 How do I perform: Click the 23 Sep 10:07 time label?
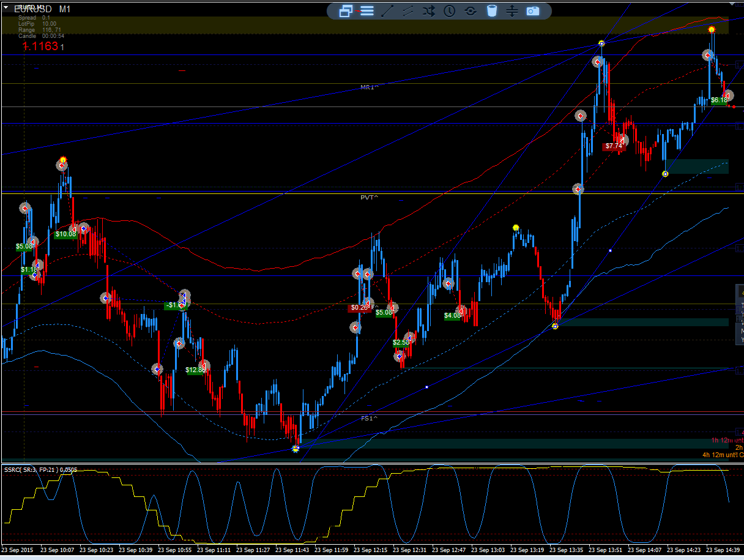(x=58, y=550)
